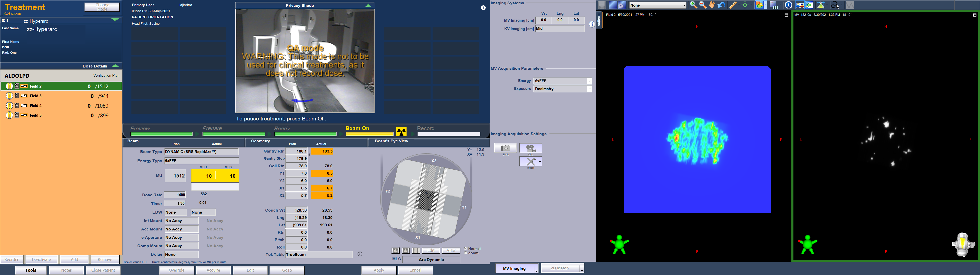Click the blue undo arrow icon
Viewport: 980px width, 275px height.
[x=721, y=5]
